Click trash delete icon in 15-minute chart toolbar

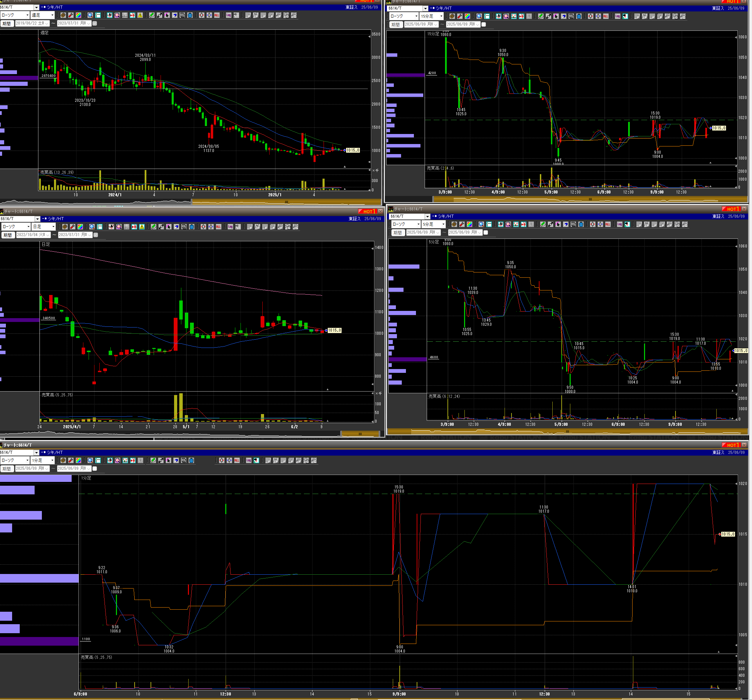579,16
